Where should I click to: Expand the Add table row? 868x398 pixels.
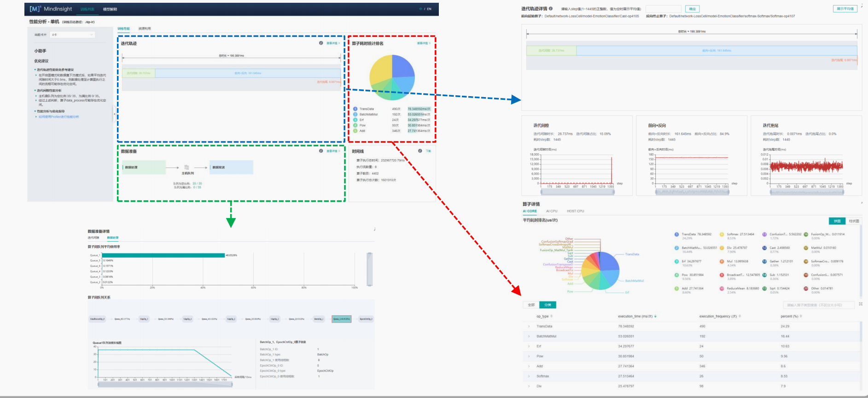(x=529, y=367)
